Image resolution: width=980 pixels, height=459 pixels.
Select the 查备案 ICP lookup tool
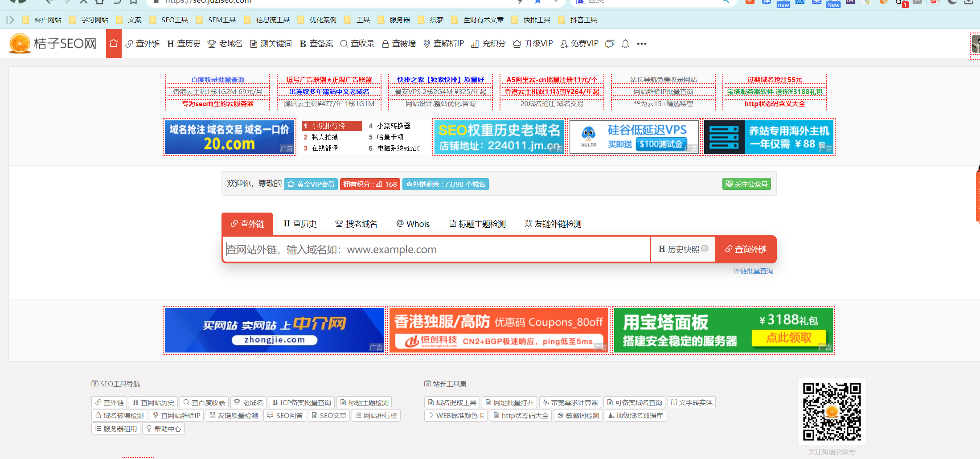pos(316,43)
